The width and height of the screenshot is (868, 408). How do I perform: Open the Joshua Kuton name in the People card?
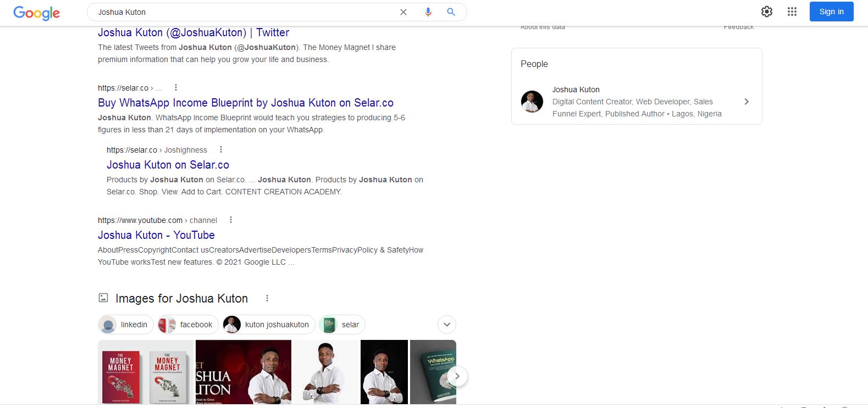576,90
